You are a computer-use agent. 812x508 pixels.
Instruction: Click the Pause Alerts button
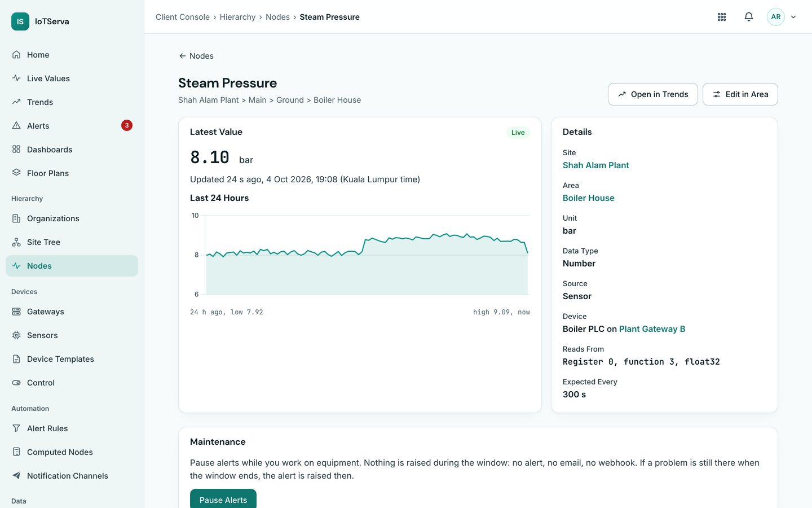[x=223, y=499]
